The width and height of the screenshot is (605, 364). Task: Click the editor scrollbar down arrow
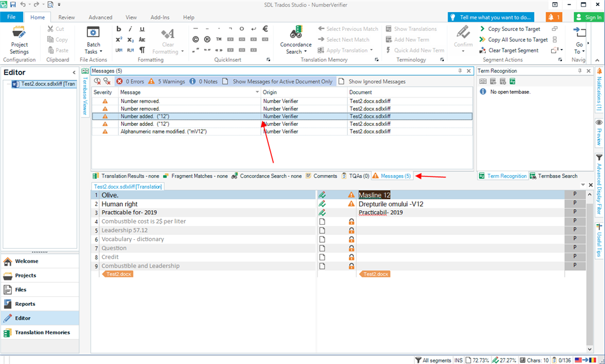590,349
